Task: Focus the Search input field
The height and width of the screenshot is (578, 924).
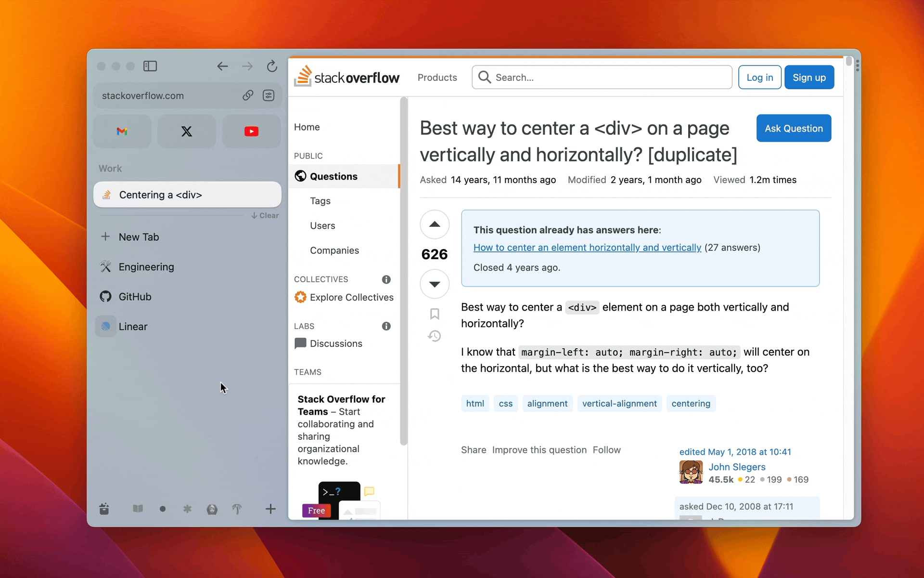Action: (602, 77)
